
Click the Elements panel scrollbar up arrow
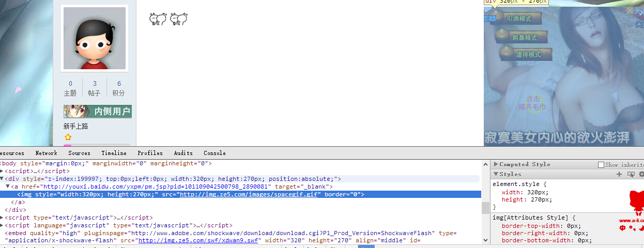tap(485, 163)
